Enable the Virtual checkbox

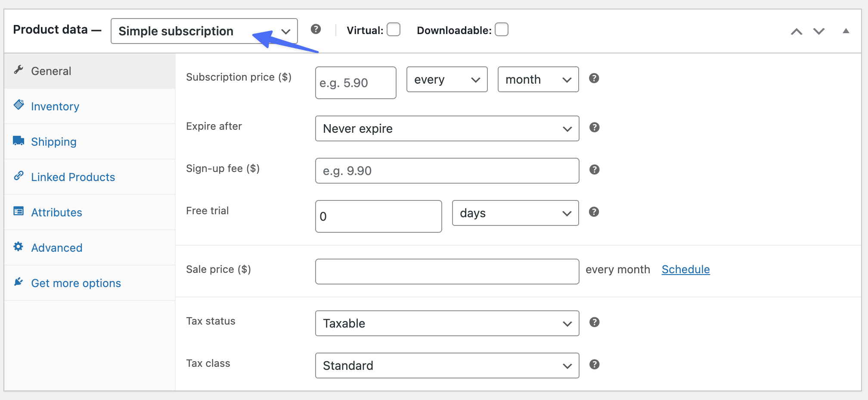393,29
